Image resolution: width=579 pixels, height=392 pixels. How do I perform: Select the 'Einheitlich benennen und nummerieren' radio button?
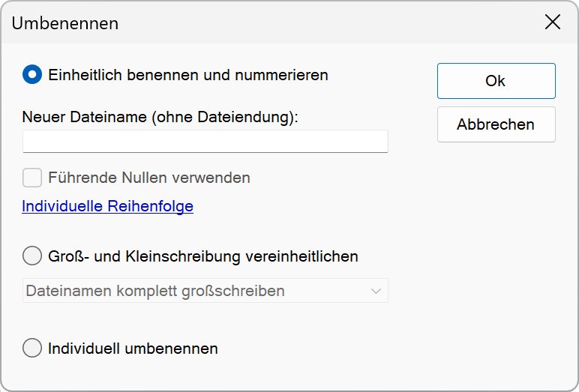32,75
